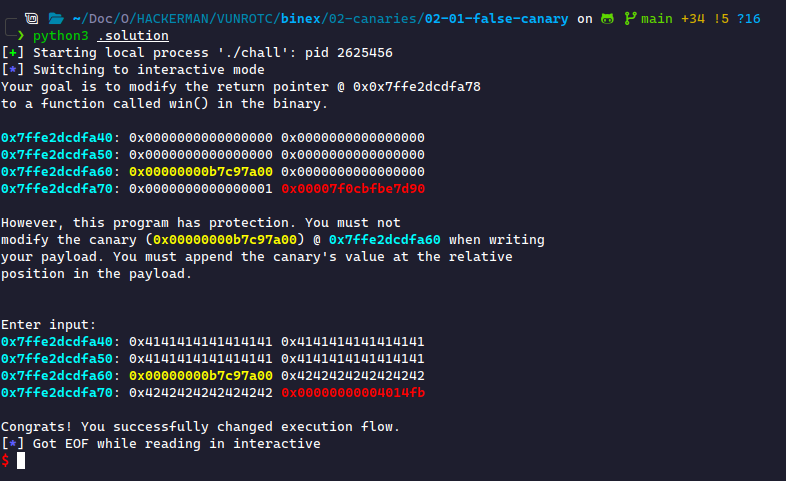Click the underlined .solution filename
The width and height of the screenshot is (786, 481).
[x=133, y=36]
